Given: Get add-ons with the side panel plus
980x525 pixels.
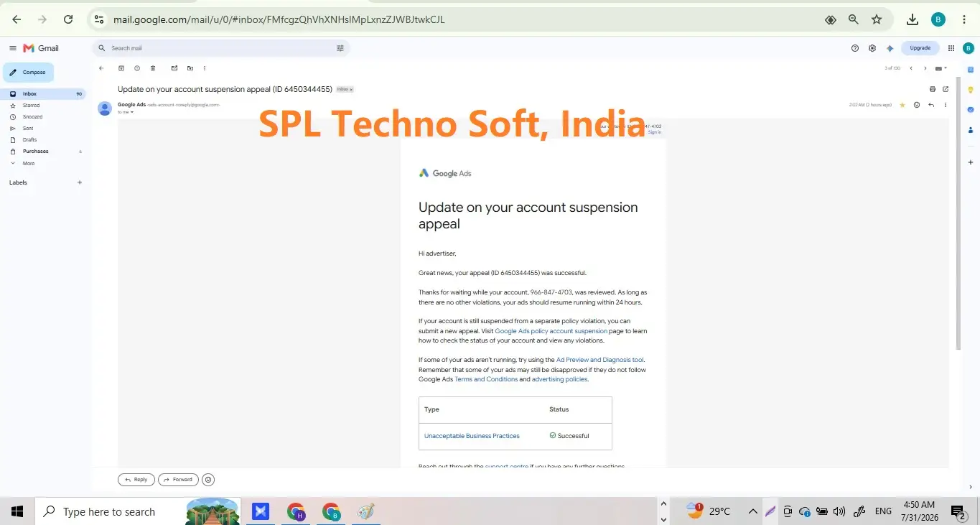Looking at the screenshot, I should pyautogui.click(x=971, y=163).
